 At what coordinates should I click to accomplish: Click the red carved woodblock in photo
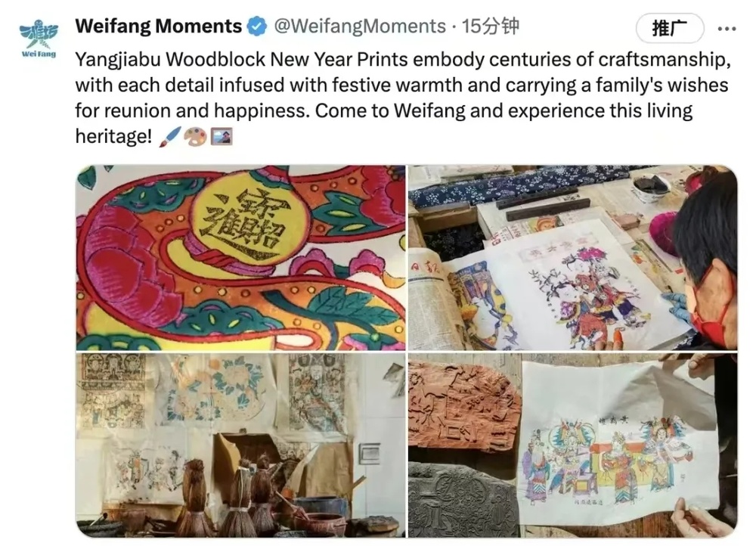[x=463, y=408]
